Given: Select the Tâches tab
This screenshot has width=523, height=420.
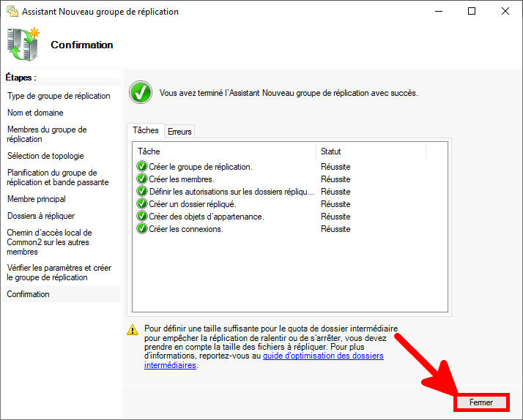Looking at the screenshot, I should 146,130.
